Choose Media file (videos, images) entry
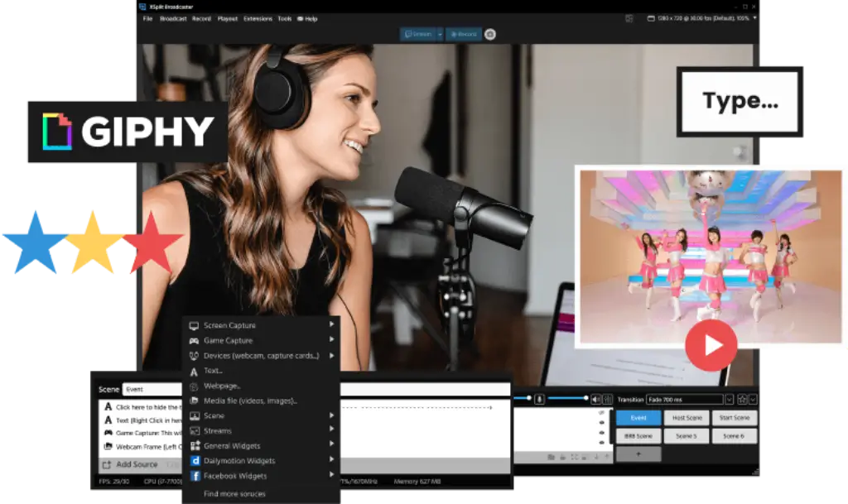 click(x=250, y=401)
